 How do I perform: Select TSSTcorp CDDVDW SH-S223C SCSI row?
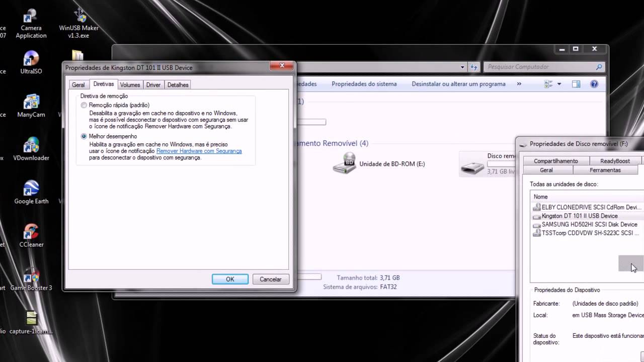(588, 233)
